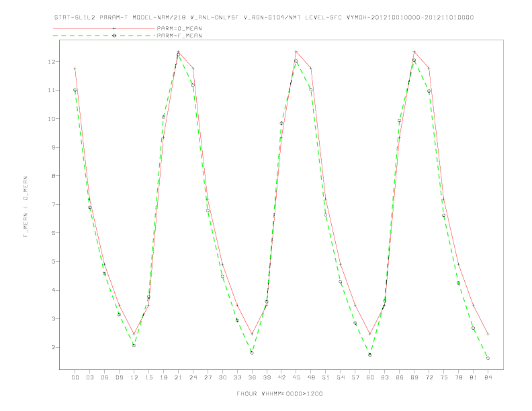
Task: Click the final F_MEAN circle at hour 84
Action: 488,359
